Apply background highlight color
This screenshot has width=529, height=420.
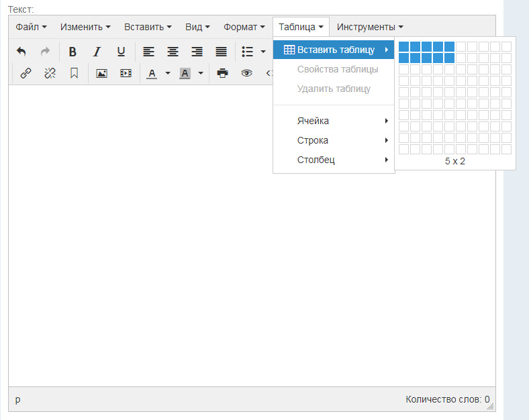click(x=185, y=74)
